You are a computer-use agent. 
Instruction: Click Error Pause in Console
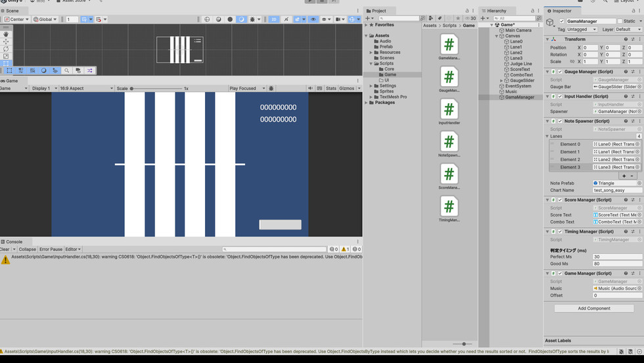pos(51,249)
